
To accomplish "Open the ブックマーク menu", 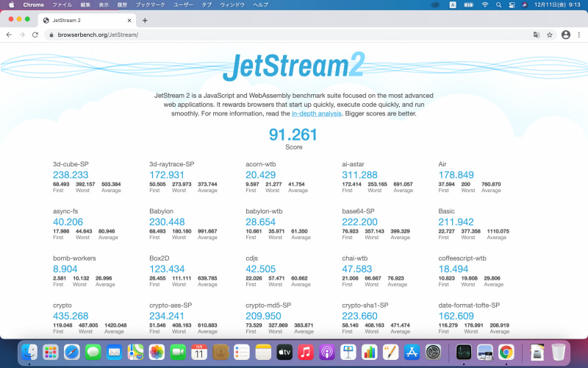I will tap(151, 5).
